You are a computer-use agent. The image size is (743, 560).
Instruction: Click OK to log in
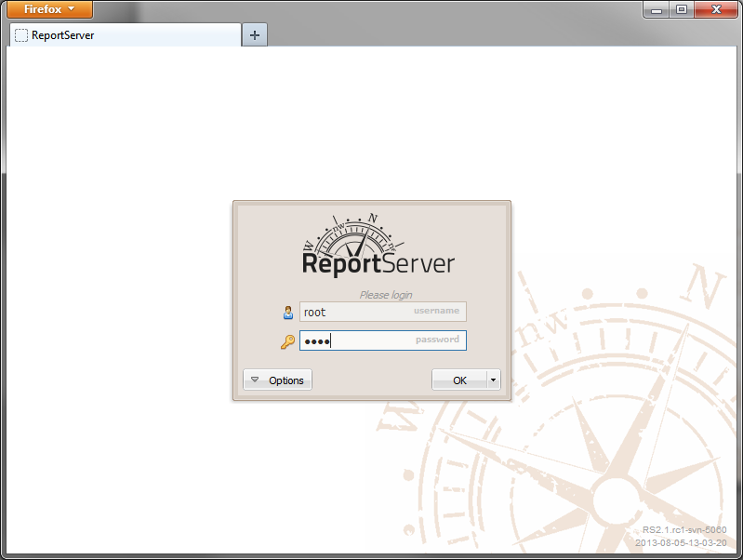[x=459, y=380]
